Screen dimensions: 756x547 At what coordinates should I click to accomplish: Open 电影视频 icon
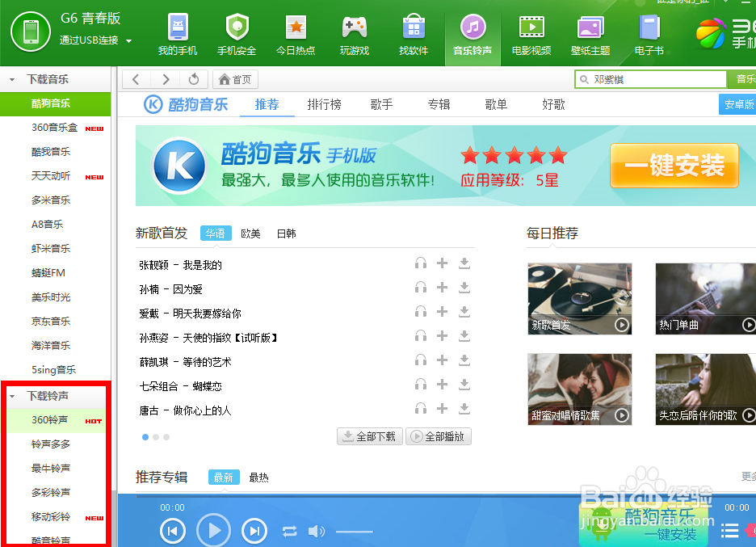point(531,34)
